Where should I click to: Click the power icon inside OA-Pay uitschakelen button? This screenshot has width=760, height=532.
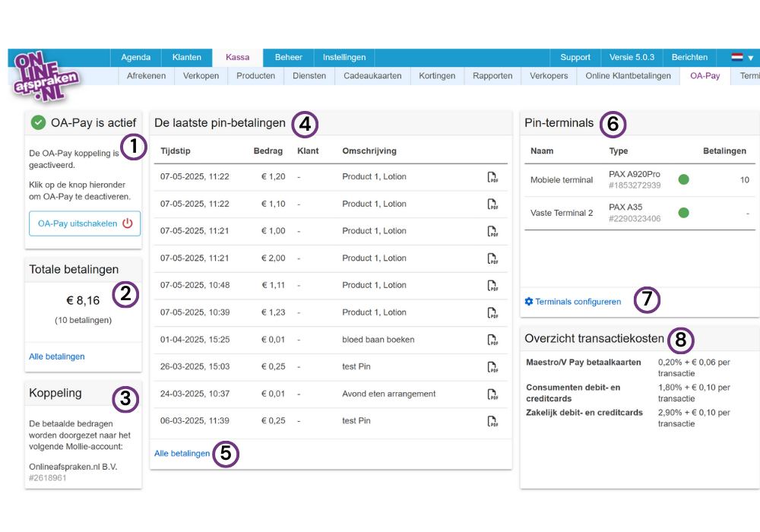127,223
